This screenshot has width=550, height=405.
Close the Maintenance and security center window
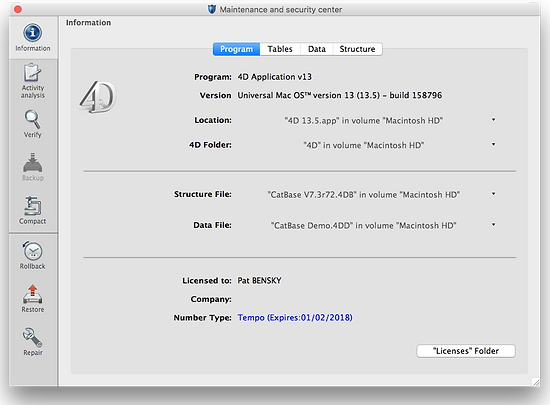pyautogui.click(x=18, y=9)
